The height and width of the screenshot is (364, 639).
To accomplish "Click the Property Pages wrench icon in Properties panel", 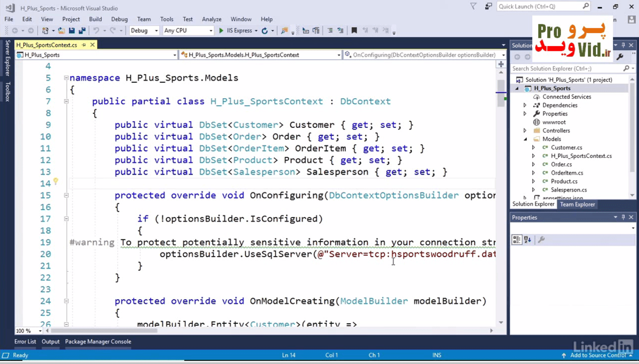I will click(x=541, y=240).
